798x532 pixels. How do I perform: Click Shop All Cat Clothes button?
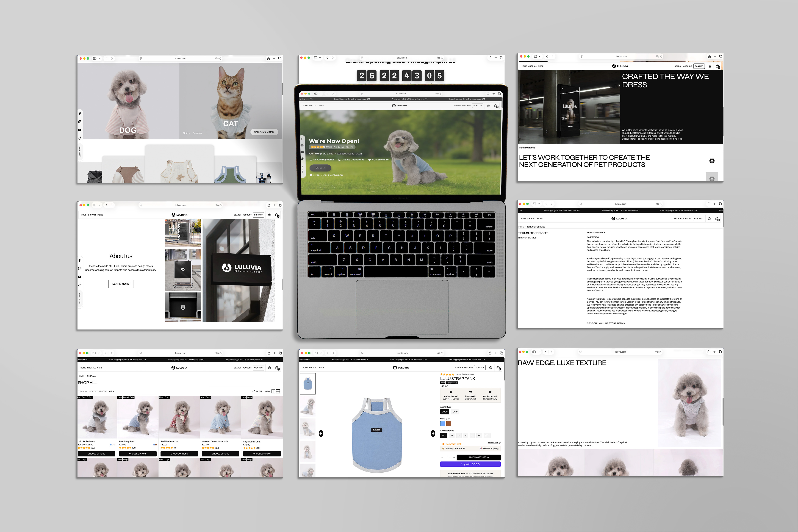[264, 132]
